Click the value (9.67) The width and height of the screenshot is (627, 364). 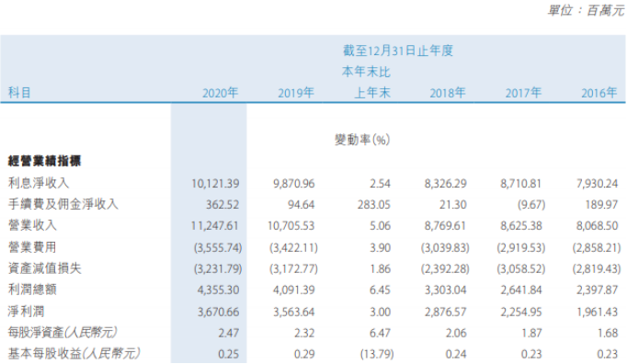click(531, 205)
